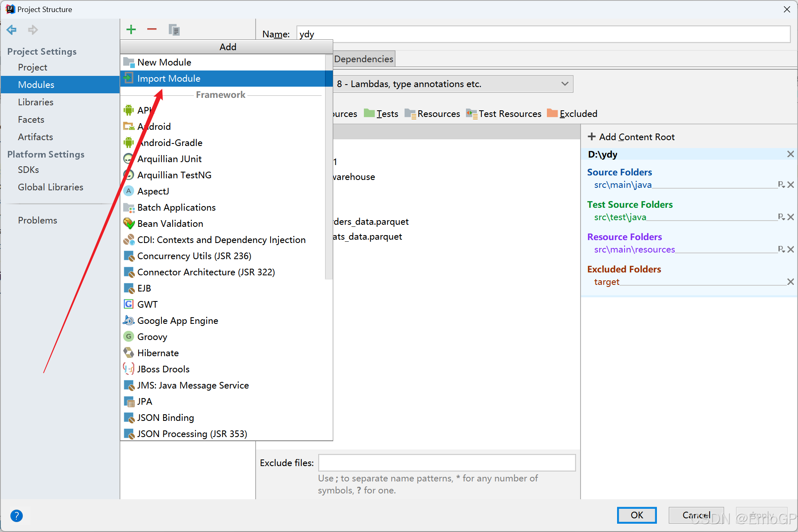Click the red minus Remove icon
This screenshot has width=798, height=532.
point(152,29)
